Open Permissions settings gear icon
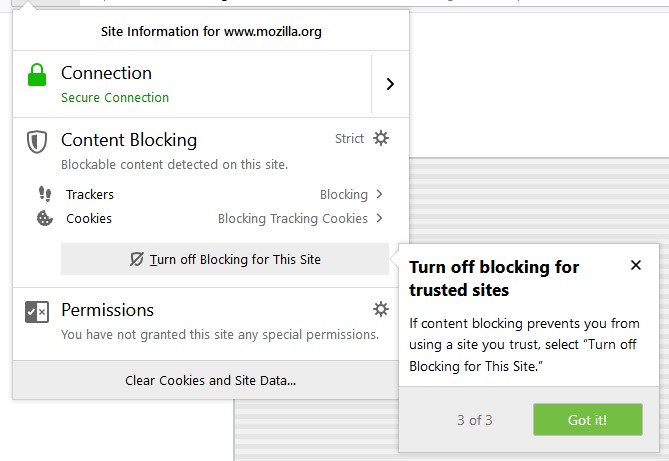Image resolution: width=669 pixels, height=461 pixels. (x=381, y=309)
